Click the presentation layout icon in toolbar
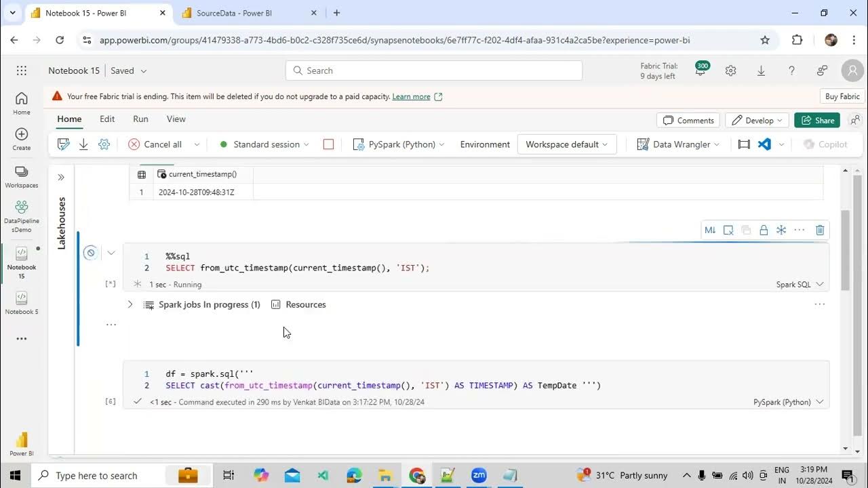 (744, 144)
